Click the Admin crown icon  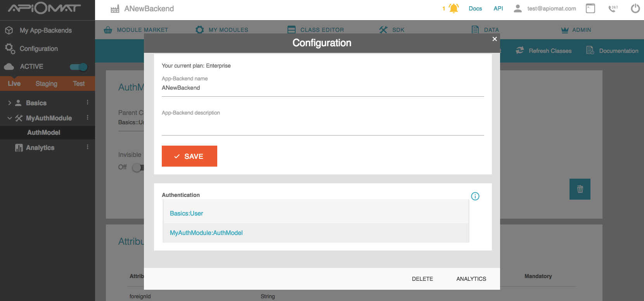coord(565,30)
